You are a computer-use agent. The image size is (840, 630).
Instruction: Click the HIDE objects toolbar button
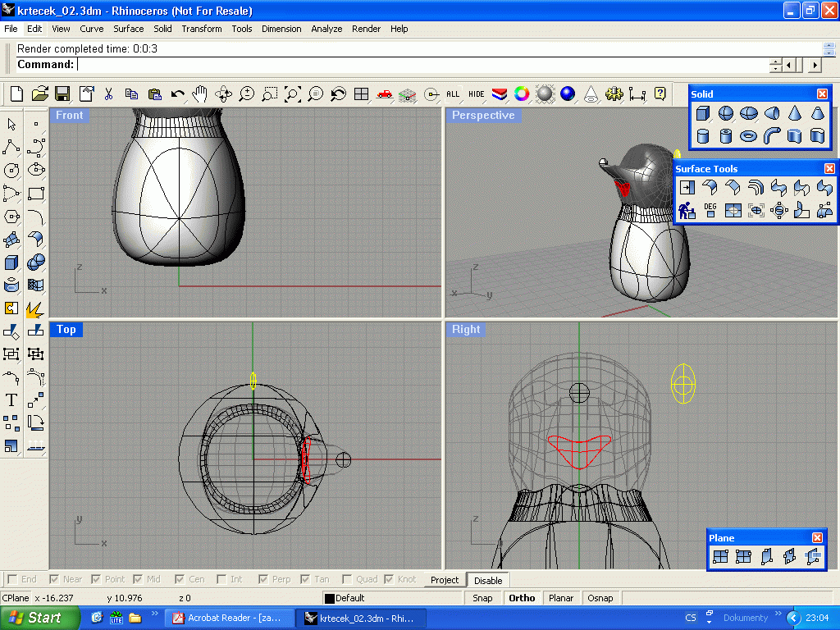pos(477,94)
